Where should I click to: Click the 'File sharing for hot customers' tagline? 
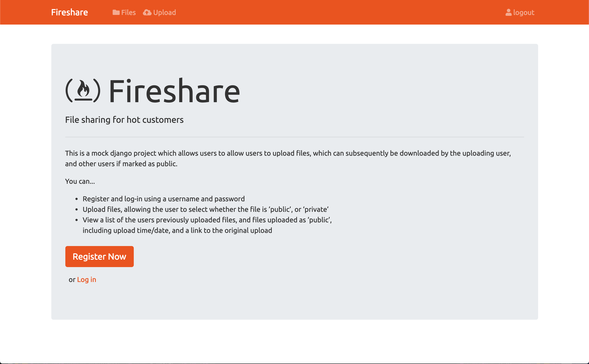(x=124, y=120)
